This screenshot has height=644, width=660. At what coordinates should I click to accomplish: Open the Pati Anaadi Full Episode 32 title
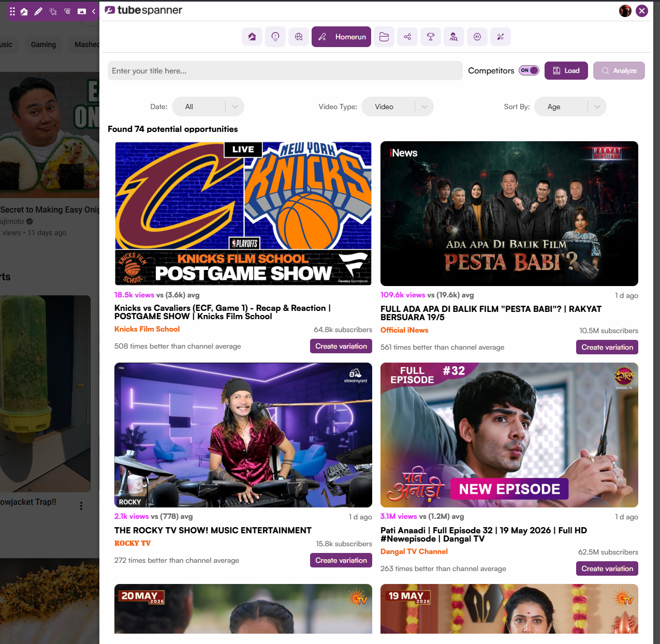[x=483, y=534]
